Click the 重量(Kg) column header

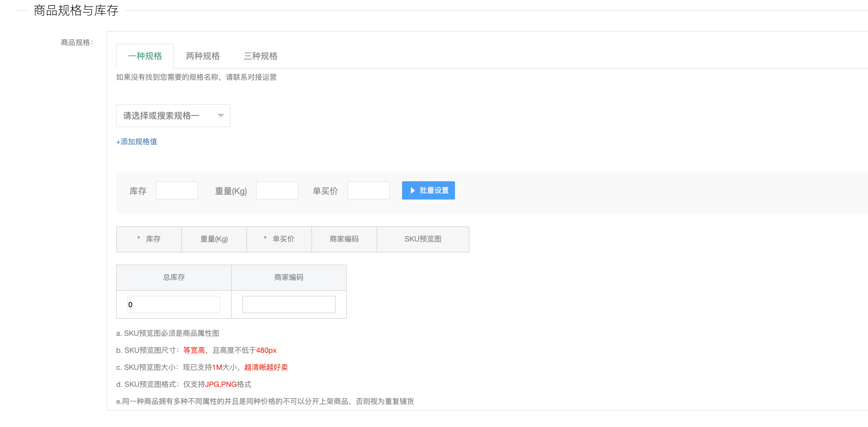[214, 239]
